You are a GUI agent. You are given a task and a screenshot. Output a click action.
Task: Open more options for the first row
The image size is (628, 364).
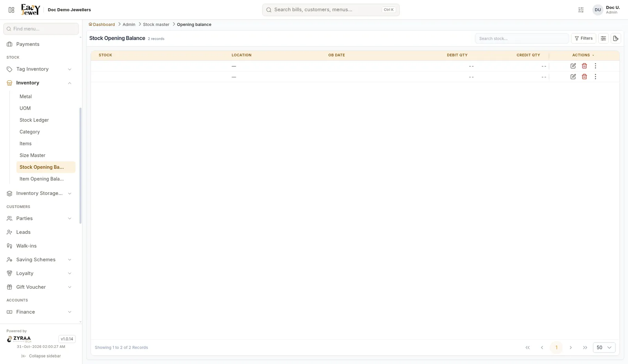(x=595, y=66)
